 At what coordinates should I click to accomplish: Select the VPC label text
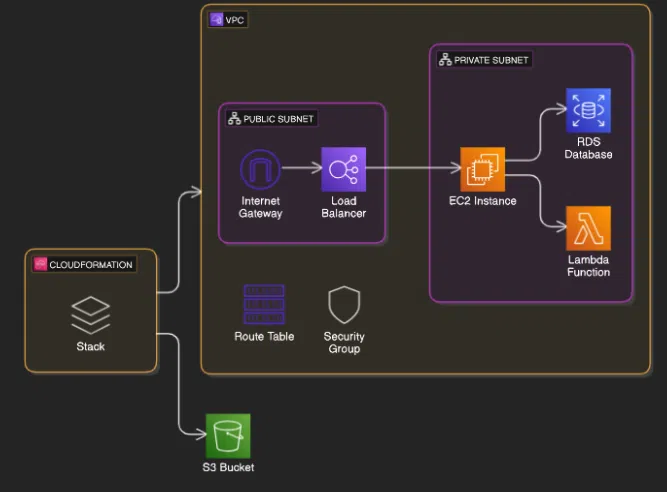pos(234,20)
